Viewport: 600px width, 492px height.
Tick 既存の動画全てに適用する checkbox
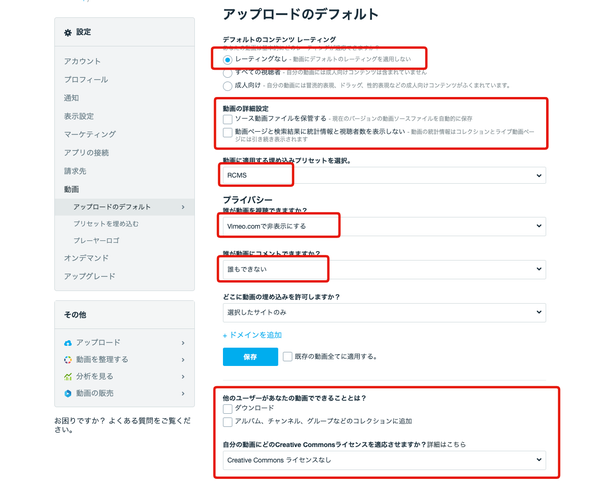[x=287, y=357]
